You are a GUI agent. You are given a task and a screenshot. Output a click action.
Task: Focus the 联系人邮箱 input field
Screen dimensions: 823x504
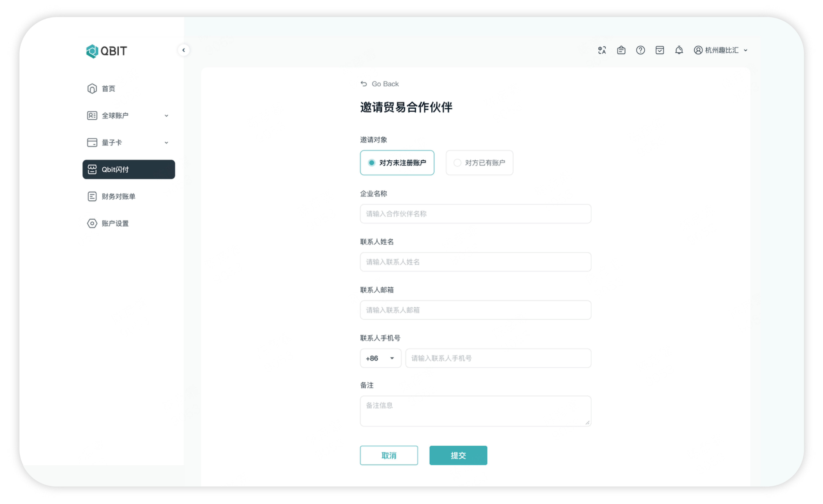coord(476,310)
